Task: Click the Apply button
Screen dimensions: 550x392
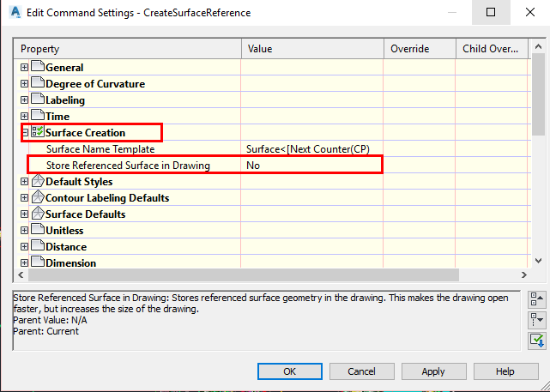Action: 433,371
